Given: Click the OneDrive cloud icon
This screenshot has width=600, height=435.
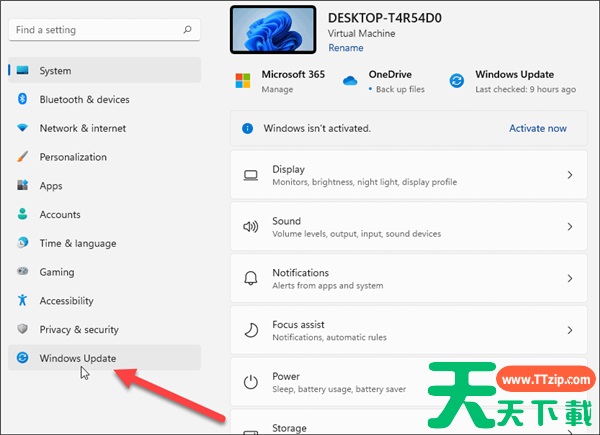Looking at the screenshot, I should pyautogui.click(x=350, y=81).
